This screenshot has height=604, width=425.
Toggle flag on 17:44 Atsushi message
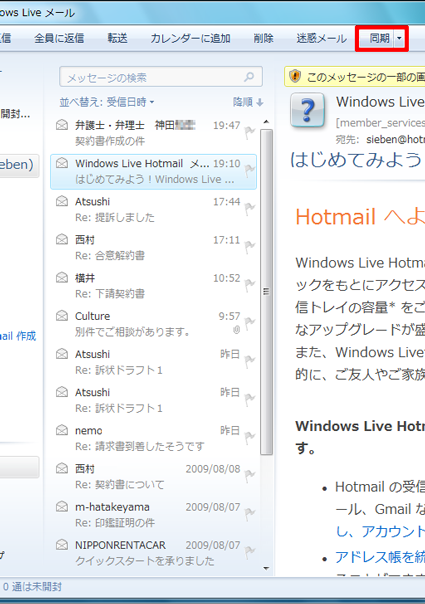pos(250,209)
